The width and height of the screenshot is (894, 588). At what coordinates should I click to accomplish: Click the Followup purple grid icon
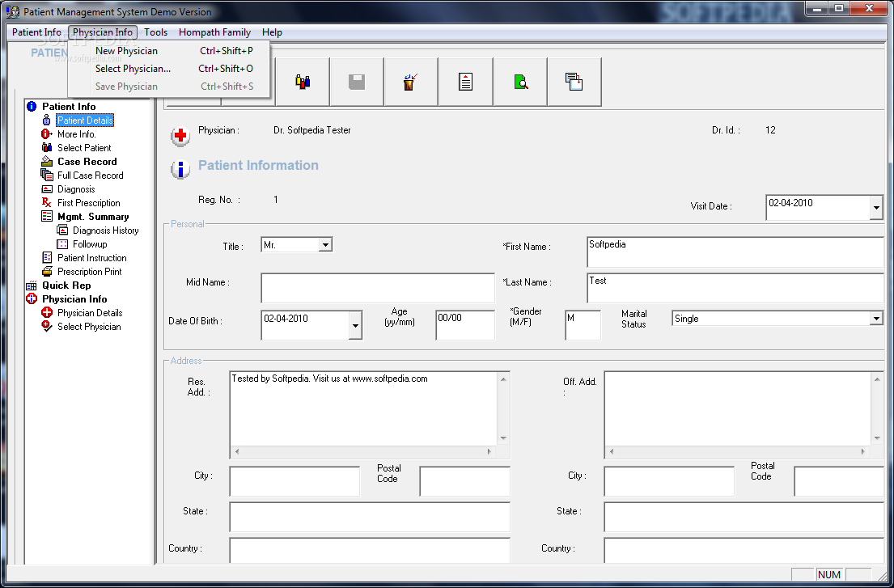pos(62,244)
